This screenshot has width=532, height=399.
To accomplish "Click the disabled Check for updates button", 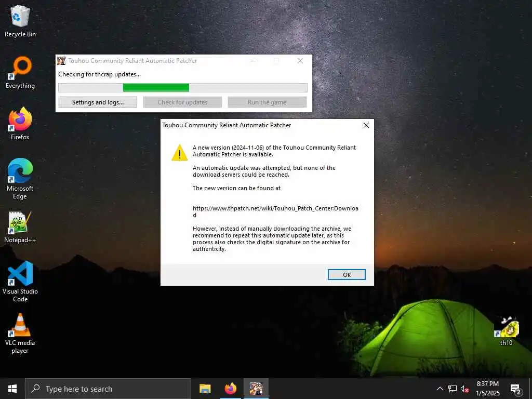I will [x=182, y=102].
